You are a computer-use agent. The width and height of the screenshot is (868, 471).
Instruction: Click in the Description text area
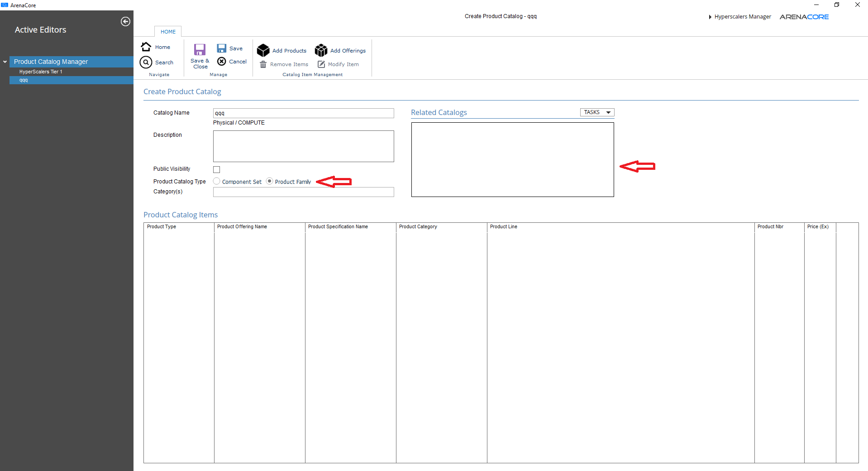coord(303,146)
